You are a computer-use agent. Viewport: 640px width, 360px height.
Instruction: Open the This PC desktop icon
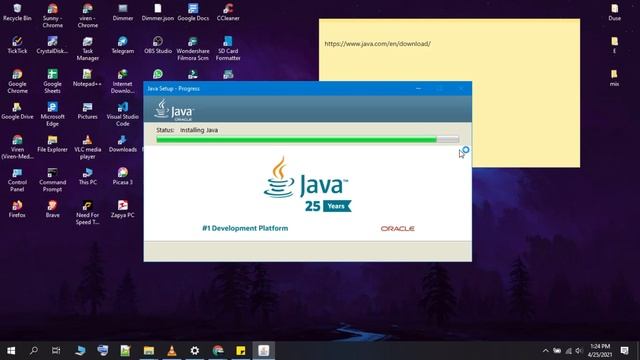[x=88, y=176]
